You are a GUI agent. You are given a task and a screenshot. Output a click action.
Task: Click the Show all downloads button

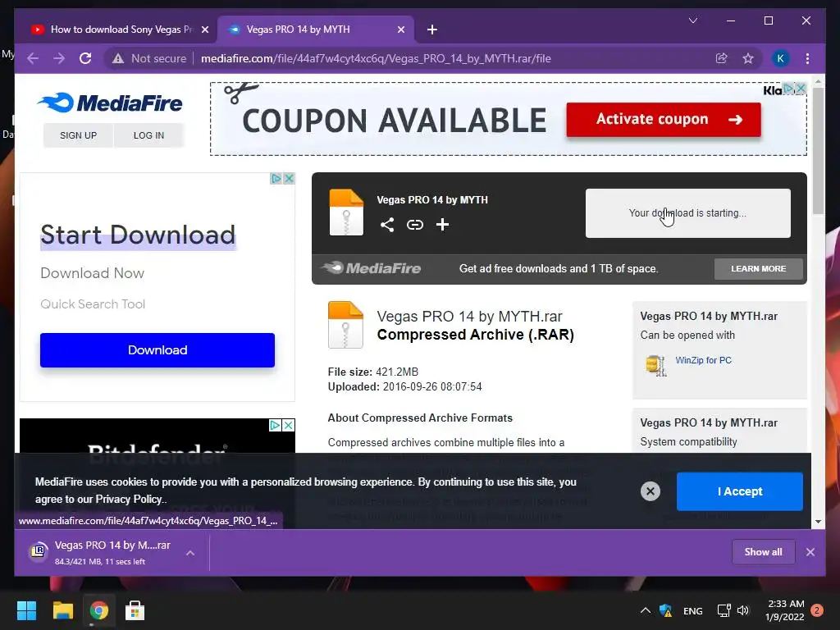click(x=763, y=552)
